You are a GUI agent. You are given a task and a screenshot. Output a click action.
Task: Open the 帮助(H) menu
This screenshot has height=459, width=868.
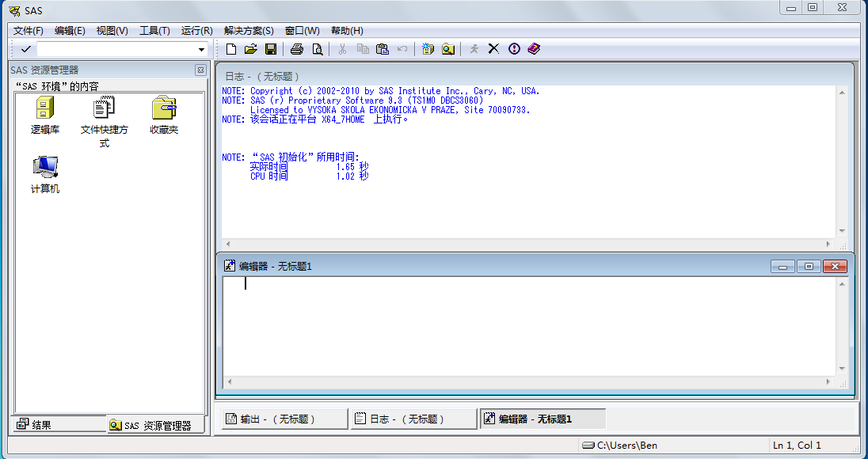[x=347, y=31]
